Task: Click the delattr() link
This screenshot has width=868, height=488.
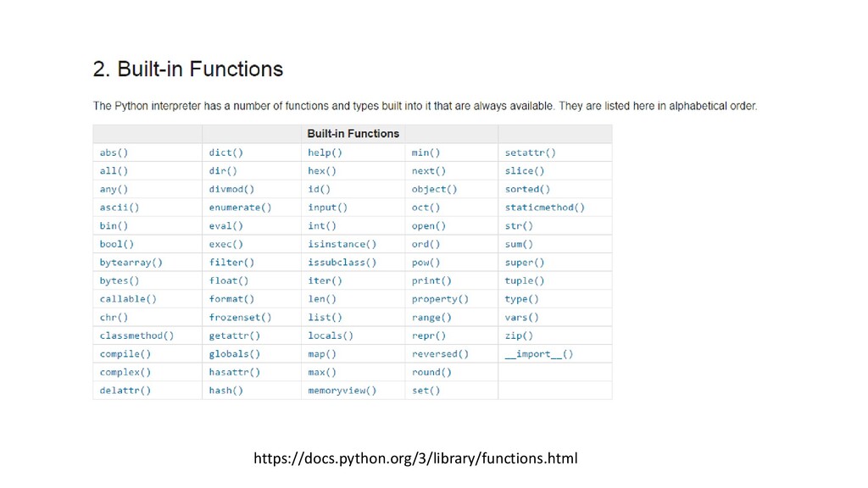Action: (125, 391)
